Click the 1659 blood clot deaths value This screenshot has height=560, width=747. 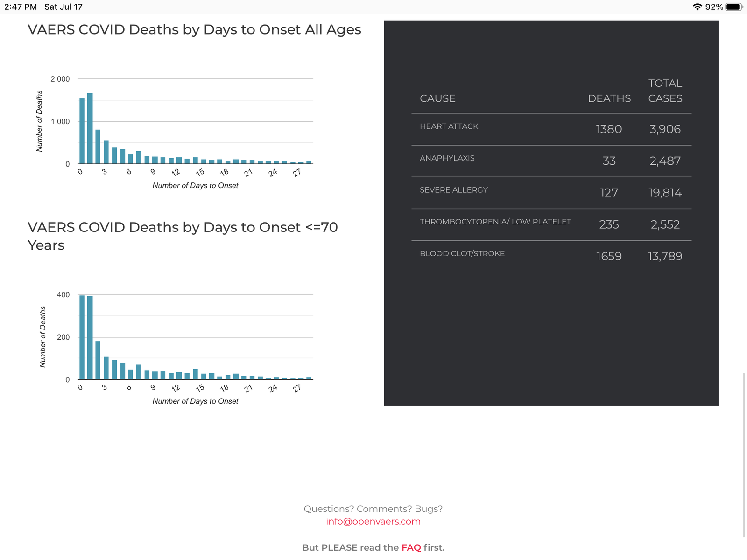click(609, 256)
